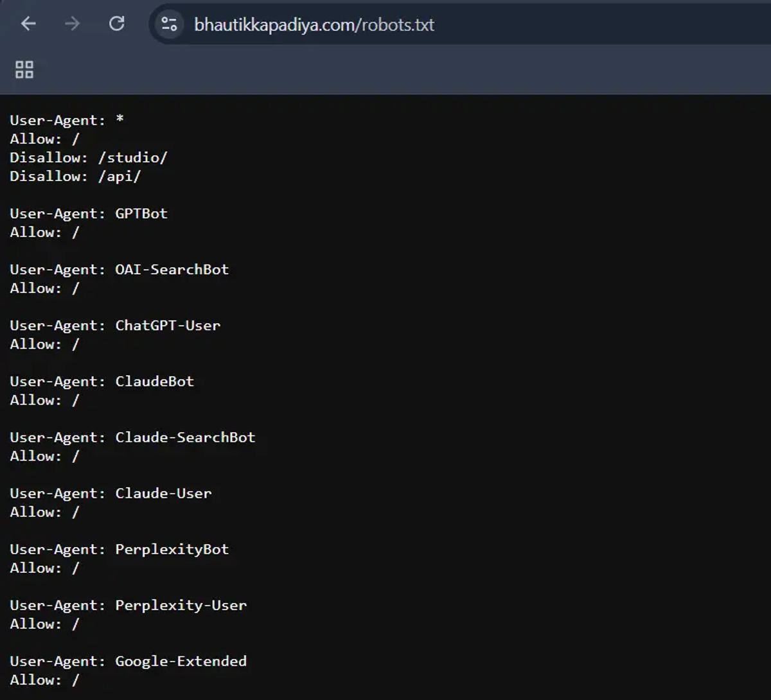Click 'Allow: /' under Claude-User
The image size is (771, 700).
click(44, 511)
